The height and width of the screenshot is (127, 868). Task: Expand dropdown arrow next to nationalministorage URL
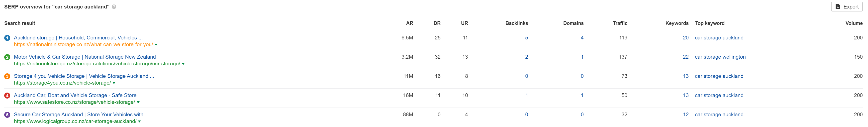tap(156, 45)
